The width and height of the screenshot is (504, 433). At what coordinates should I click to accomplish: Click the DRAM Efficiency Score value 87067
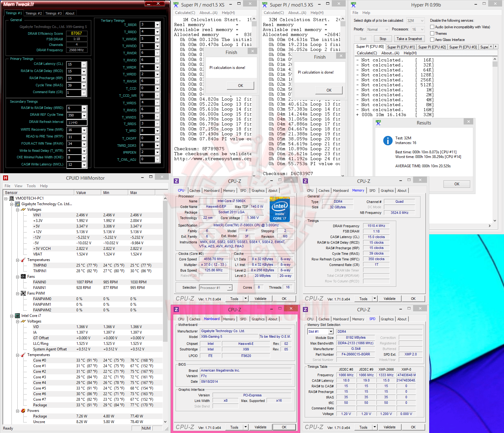(77, 33)
